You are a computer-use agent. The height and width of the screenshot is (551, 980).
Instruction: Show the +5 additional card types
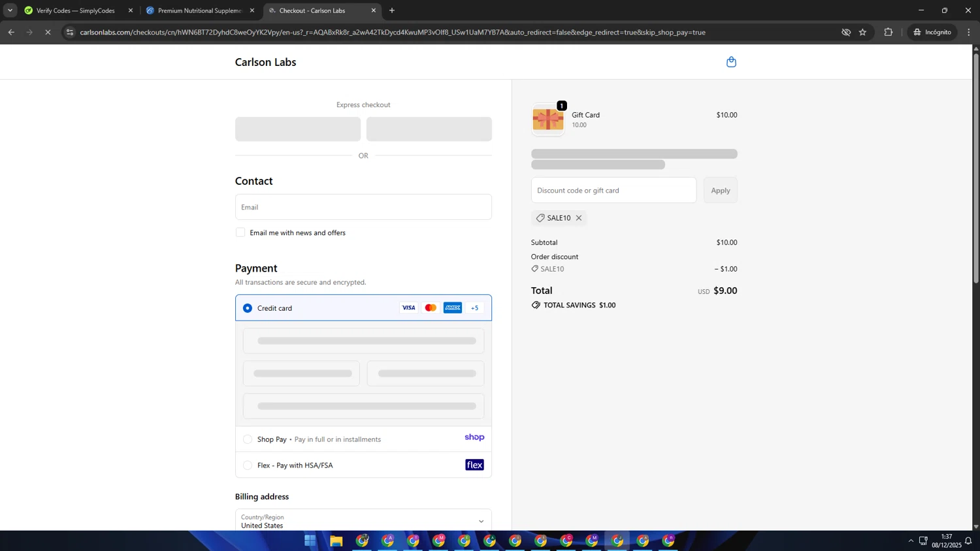pyautogui.click(x=475, y=308)
